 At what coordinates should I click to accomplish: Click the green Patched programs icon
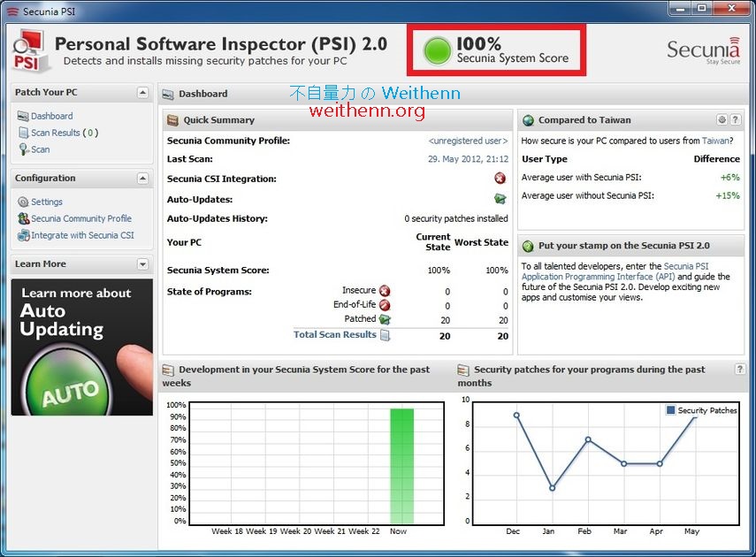coord(385,319)
